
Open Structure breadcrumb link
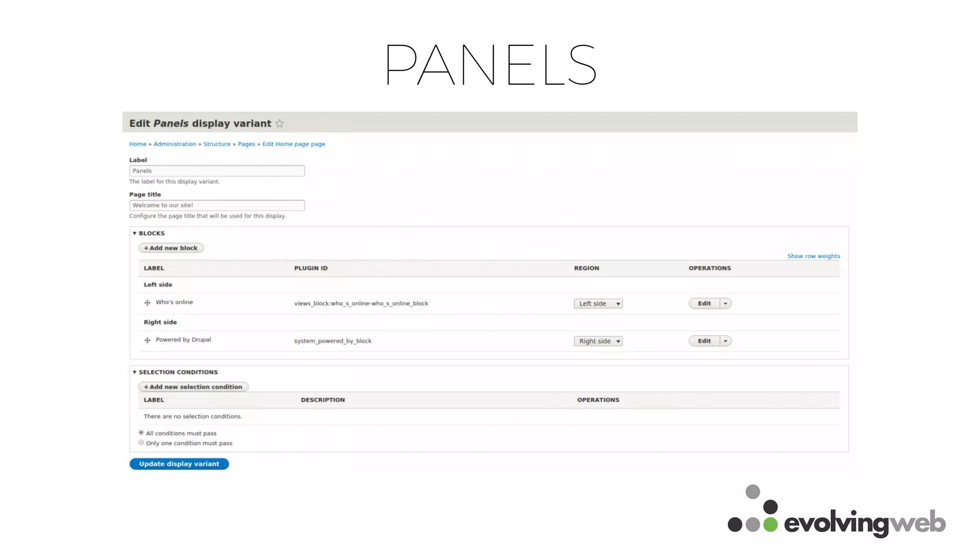[x=217, y=144]
